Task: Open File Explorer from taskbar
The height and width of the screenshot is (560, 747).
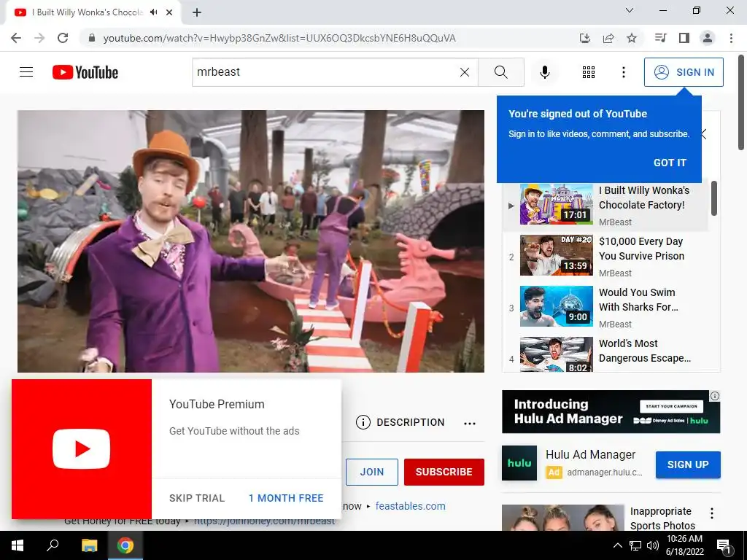Action: click(x=89, y=545)
